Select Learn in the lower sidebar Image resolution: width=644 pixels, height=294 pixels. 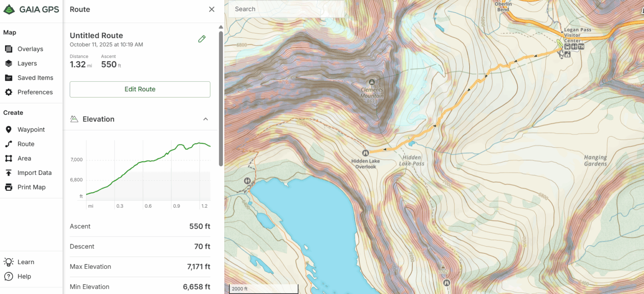(8, 262)
